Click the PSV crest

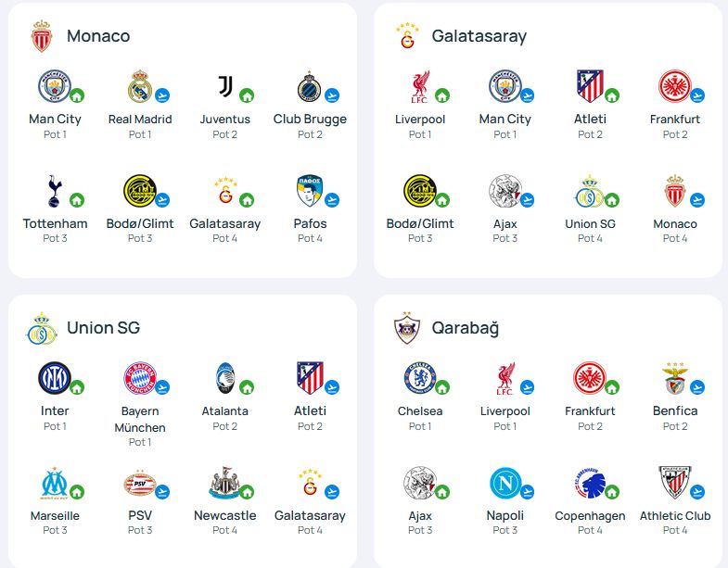pyautogui.click(x=139, y=483)
